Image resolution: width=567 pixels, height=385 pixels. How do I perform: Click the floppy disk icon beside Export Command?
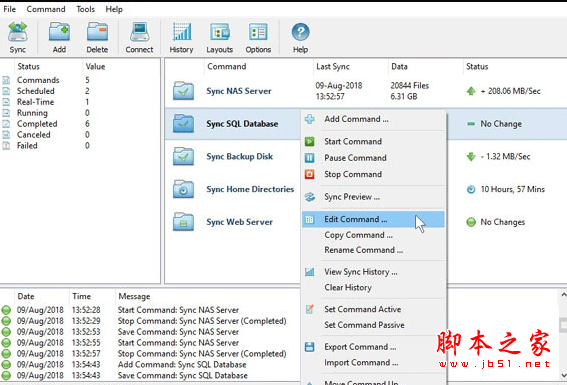point(310,347)
